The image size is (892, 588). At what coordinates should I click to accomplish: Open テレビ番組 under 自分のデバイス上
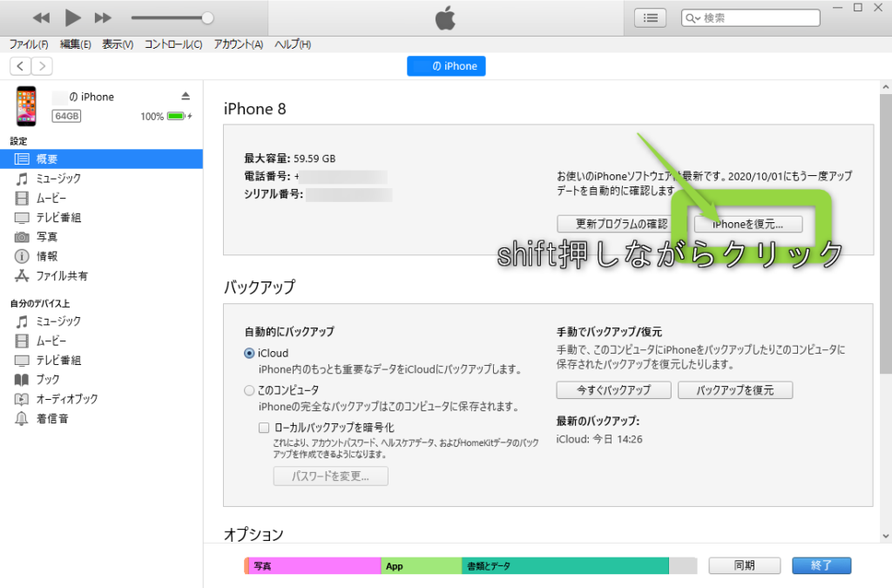point(101,360)
